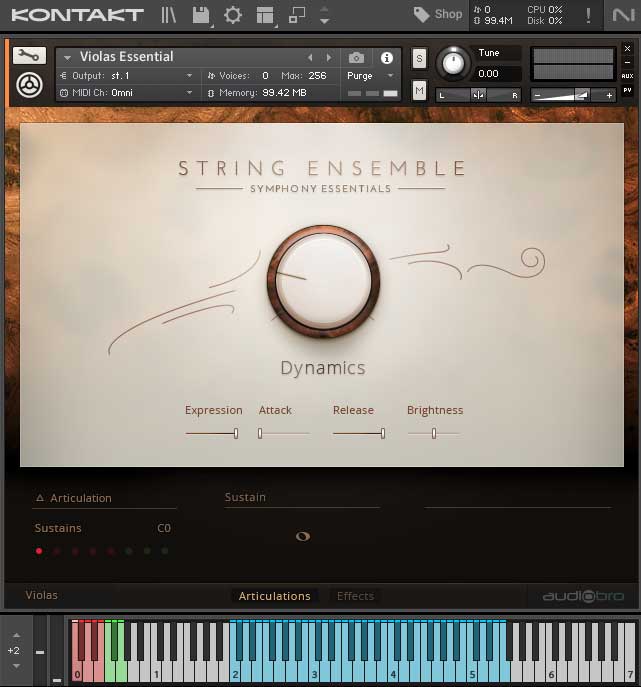Open the Purge dropdown menu
The width and height of the screenshot is (641, 687).
pyautogui.click(x=370, y=76)
